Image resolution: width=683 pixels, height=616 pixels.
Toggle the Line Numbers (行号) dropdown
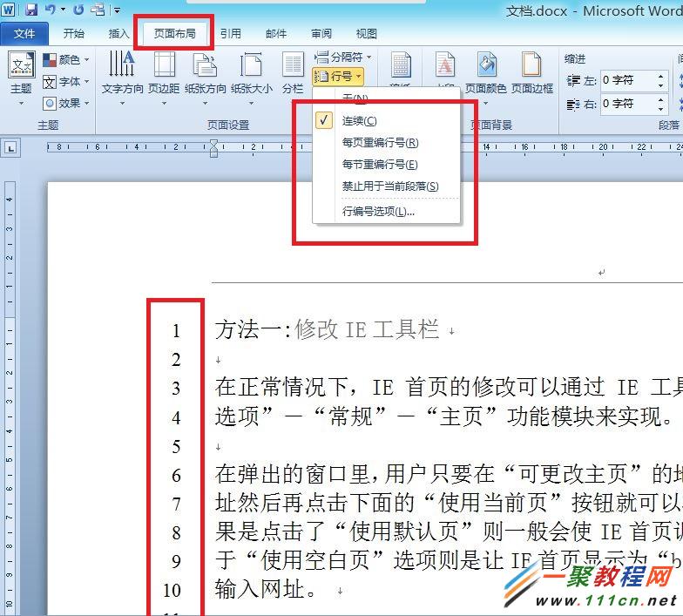click(x=338, y=77)
